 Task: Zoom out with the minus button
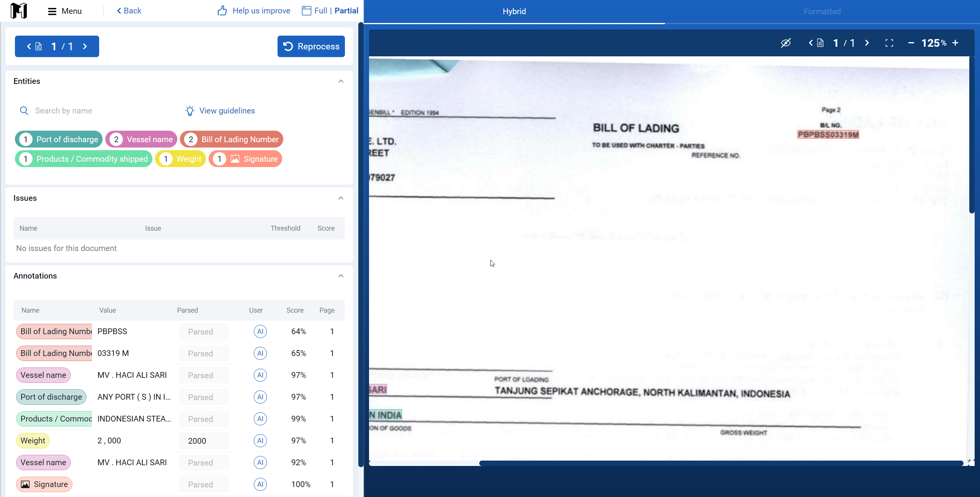click(911, 43)
